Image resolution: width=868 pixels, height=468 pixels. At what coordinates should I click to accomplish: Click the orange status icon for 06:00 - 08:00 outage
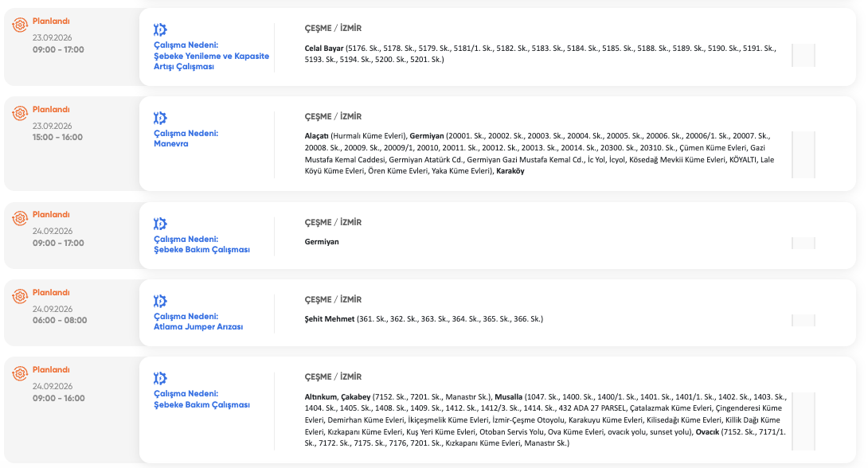[20, 297]
